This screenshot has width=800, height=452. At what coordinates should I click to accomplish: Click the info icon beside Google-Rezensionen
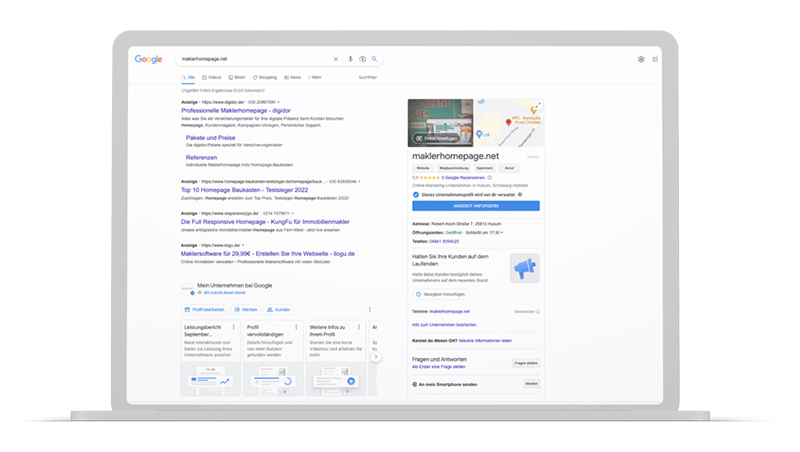point(489,178)
